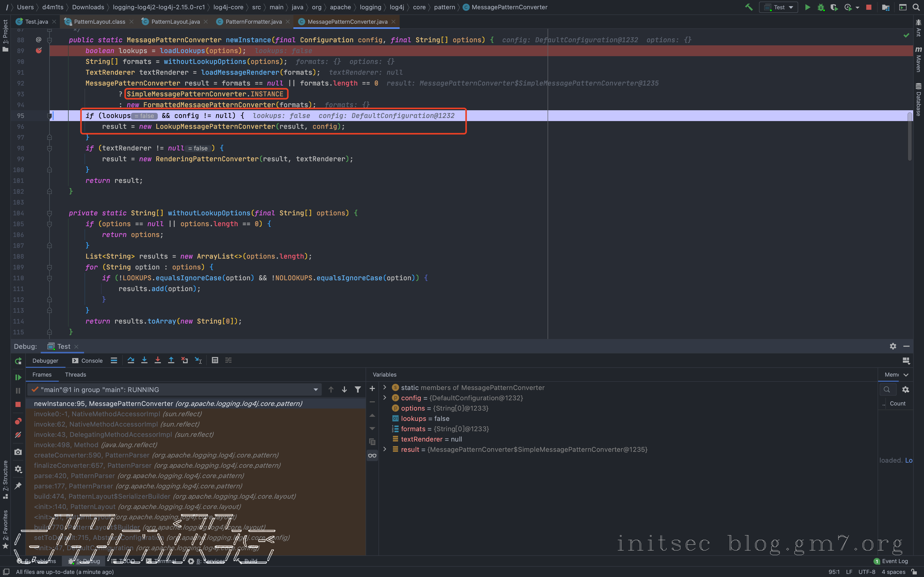Click the Step Out icon

(x=171, y=360)
